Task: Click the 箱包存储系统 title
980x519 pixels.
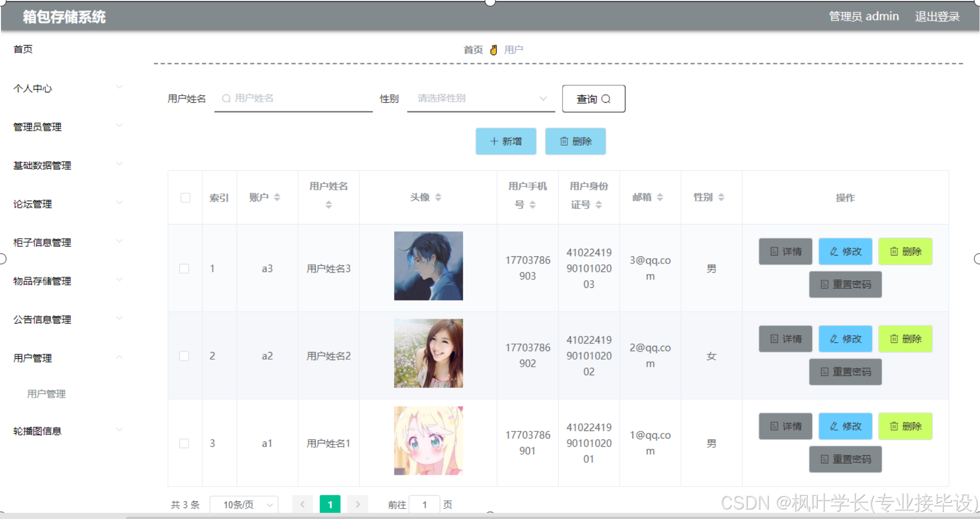Action: coord(64,17)
